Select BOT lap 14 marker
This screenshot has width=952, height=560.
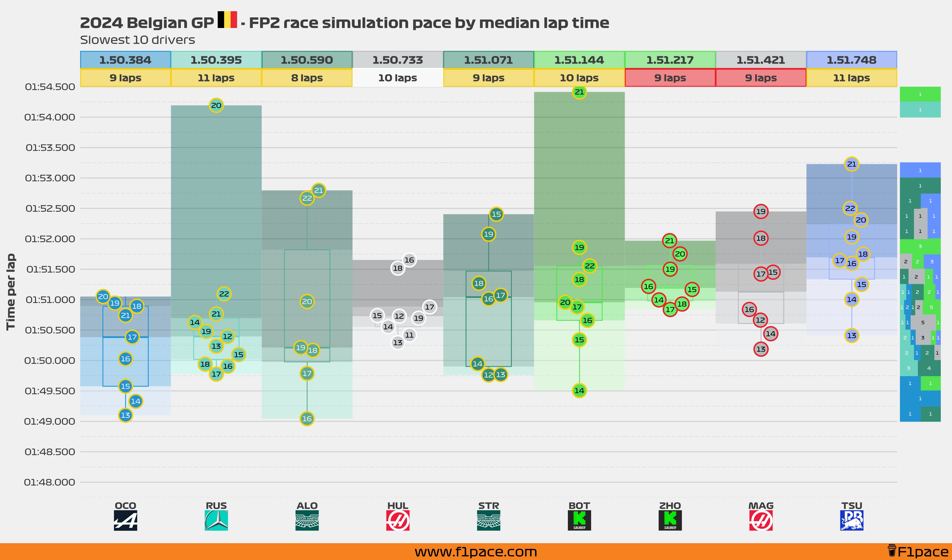[x=579, y=390]
